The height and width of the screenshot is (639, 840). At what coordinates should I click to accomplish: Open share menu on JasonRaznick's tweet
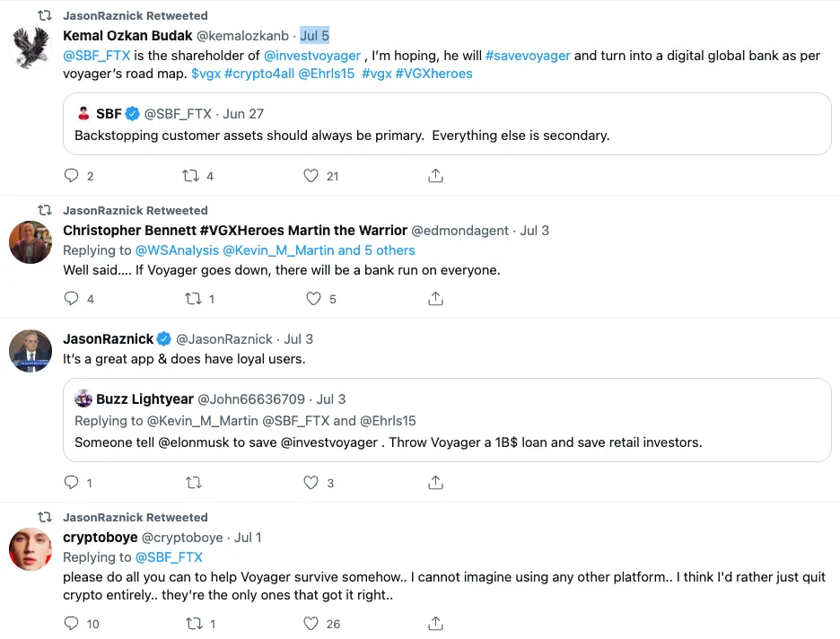tap(435, 483)
